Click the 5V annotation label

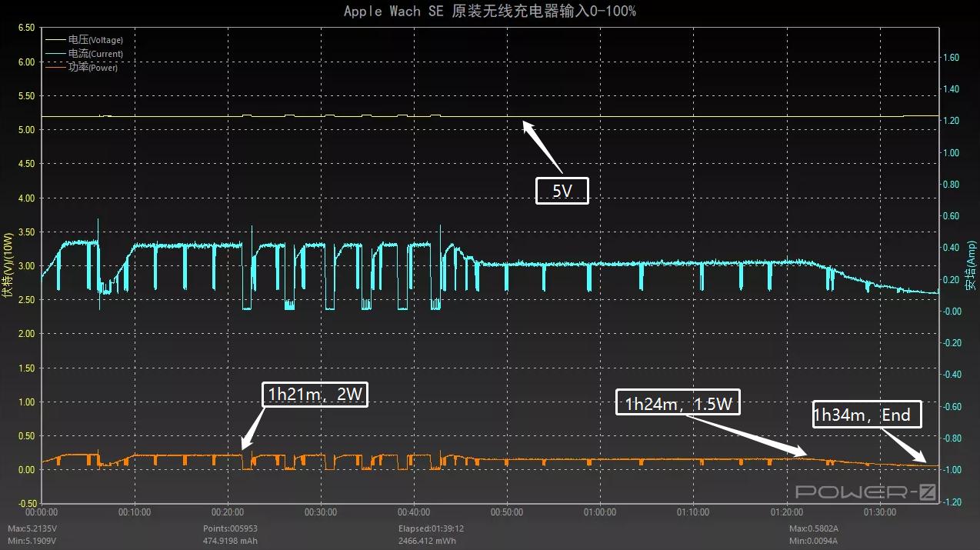pyautogui.click(x=562, y=189)
